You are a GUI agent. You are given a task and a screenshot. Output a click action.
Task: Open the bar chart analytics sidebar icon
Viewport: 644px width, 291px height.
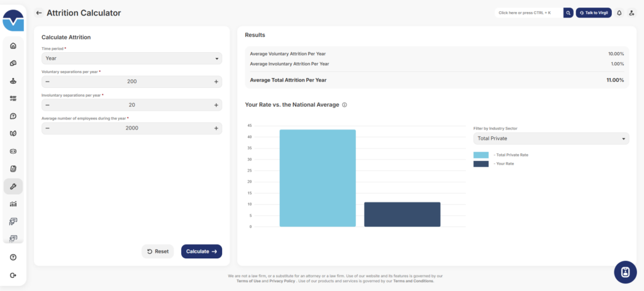13,204
